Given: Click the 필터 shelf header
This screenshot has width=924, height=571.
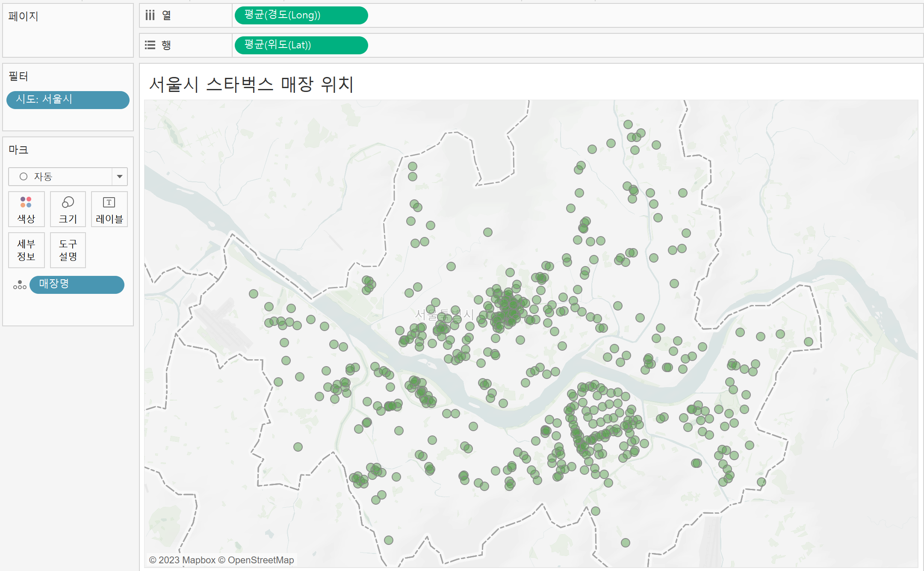Looking at the screenshot, I should (x=18, y=76).
